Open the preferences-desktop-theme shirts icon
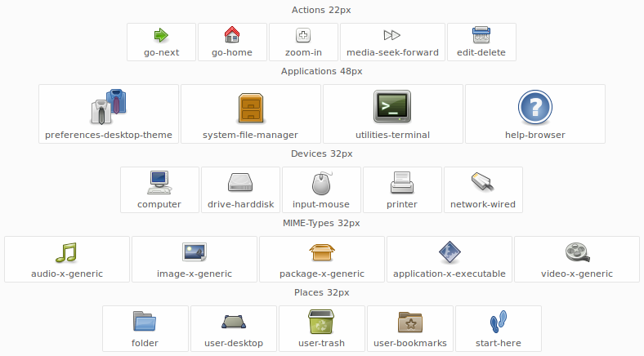Viewport: 644px width, 356px height. tap(109, 107)
